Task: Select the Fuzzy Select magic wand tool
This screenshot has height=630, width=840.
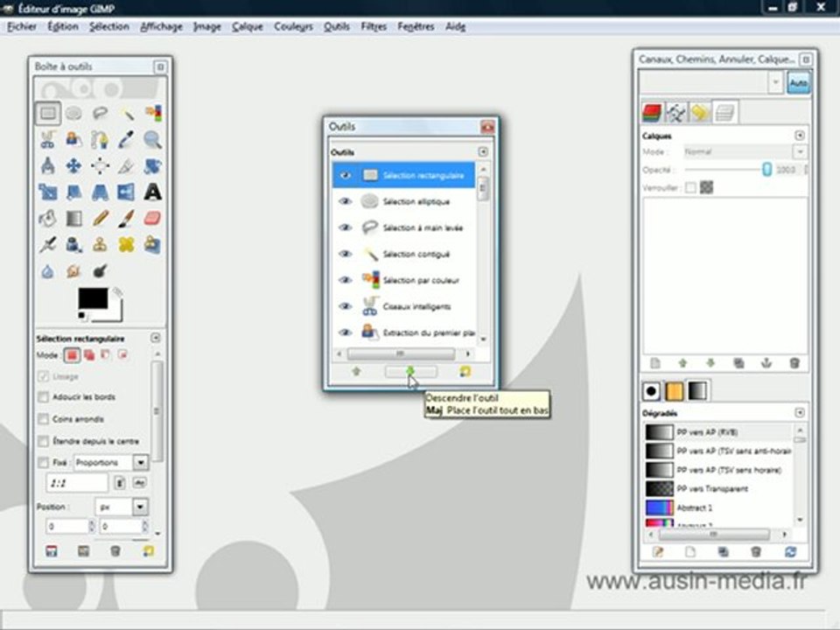Action: [x=126, y=113]
